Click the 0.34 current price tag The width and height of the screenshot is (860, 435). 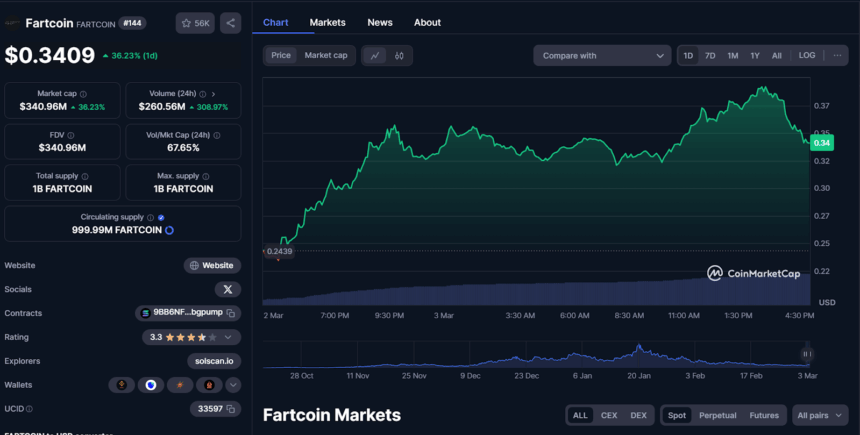coord(822,143)
